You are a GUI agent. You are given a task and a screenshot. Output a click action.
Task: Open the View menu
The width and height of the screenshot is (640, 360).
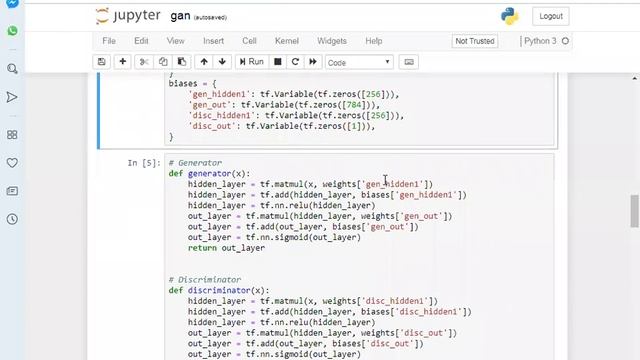[x=176, y=41]
